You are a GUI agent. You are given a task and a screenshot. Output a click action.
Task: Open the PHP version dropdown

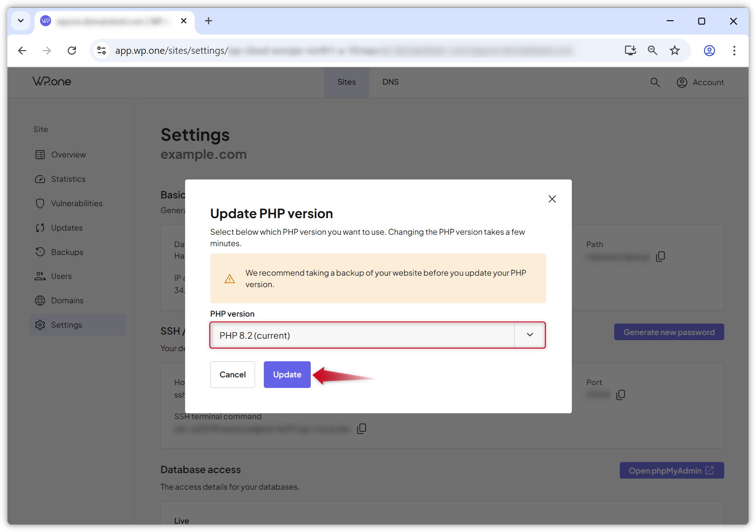[x=529, y=335]
